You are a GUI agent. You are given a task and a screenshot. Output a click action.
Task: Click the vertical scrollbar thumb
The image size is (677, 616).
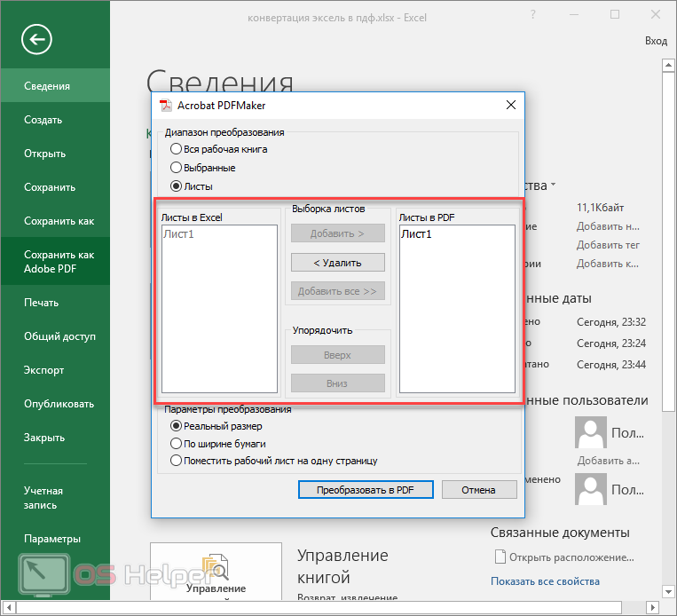pyautogui.click(x=668, y=242)
